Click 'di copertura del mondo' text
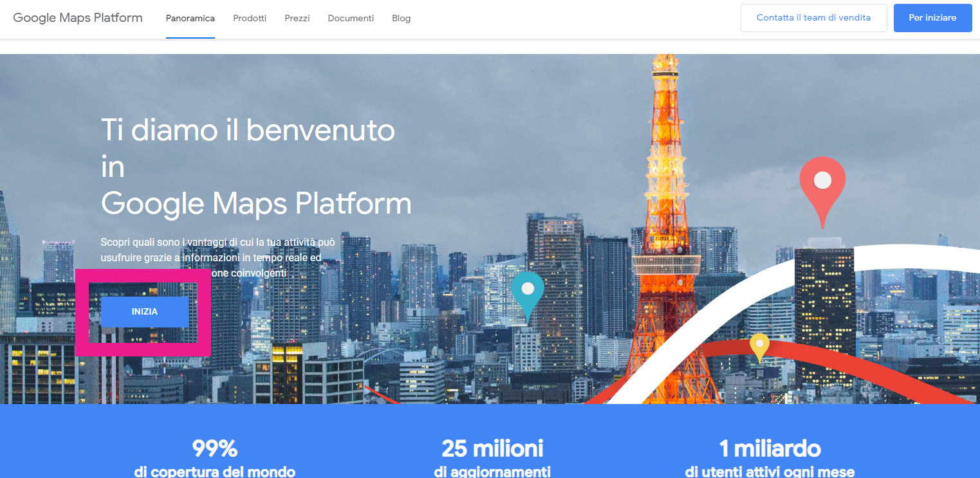The height and width of the screenshot is (478, 980). click(x=214, y=472)
